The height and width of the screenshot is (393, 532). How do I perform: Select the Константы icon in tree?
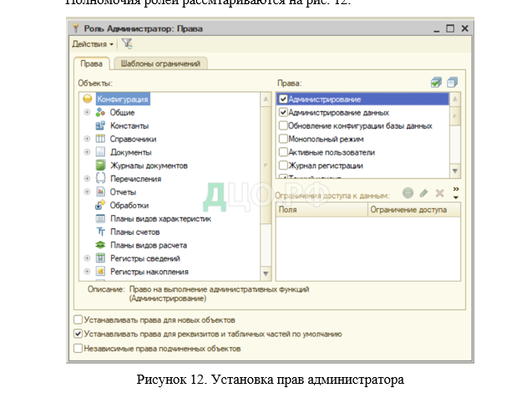100,125
